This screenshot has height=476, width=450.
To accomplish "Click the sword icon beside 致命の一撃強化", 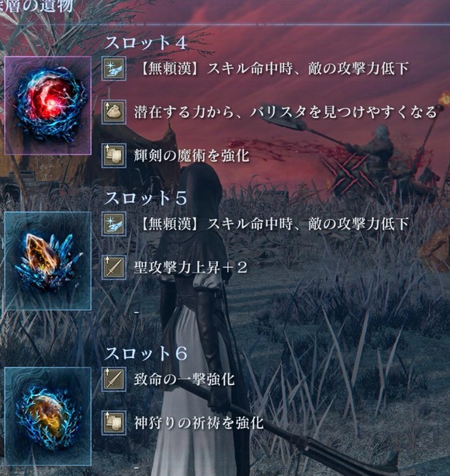I will click(x=114, y=380).
